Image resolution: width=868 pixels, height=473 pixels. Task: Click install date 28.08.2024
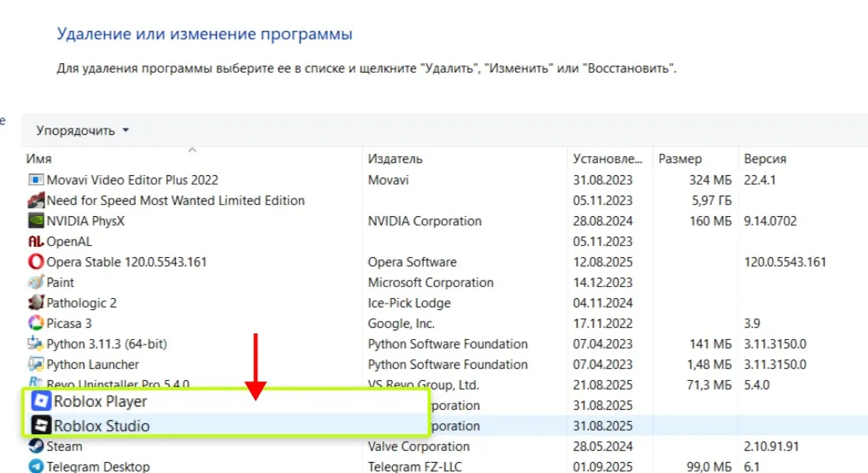602,221
